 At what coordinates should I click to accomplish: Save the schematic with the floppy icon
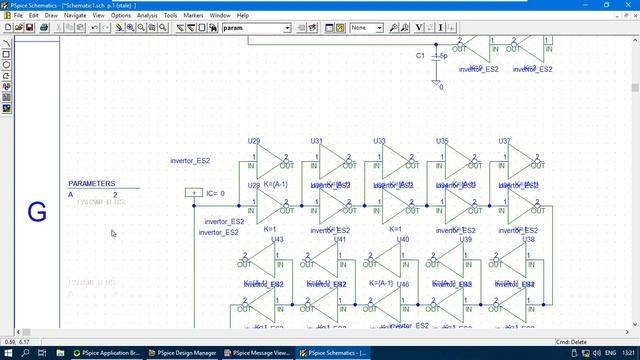(29, 28)
